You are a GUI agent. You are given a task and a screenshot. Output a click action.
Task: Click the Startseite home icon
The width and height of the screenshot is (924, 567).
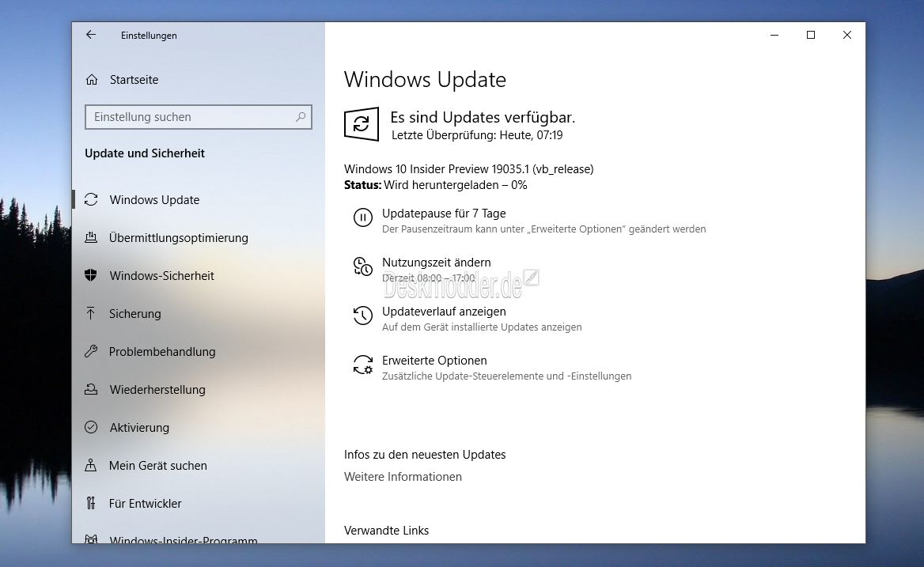91,80
